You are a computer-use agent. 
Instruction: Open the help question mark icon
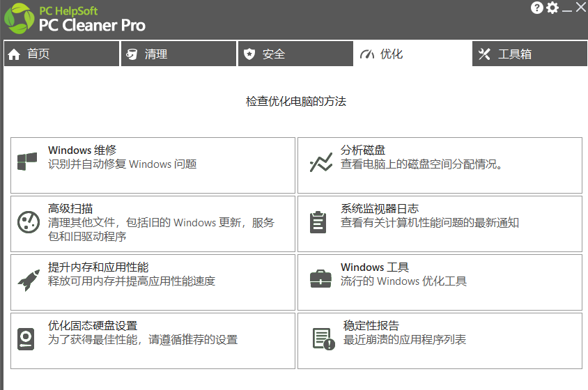coord(536,8)
